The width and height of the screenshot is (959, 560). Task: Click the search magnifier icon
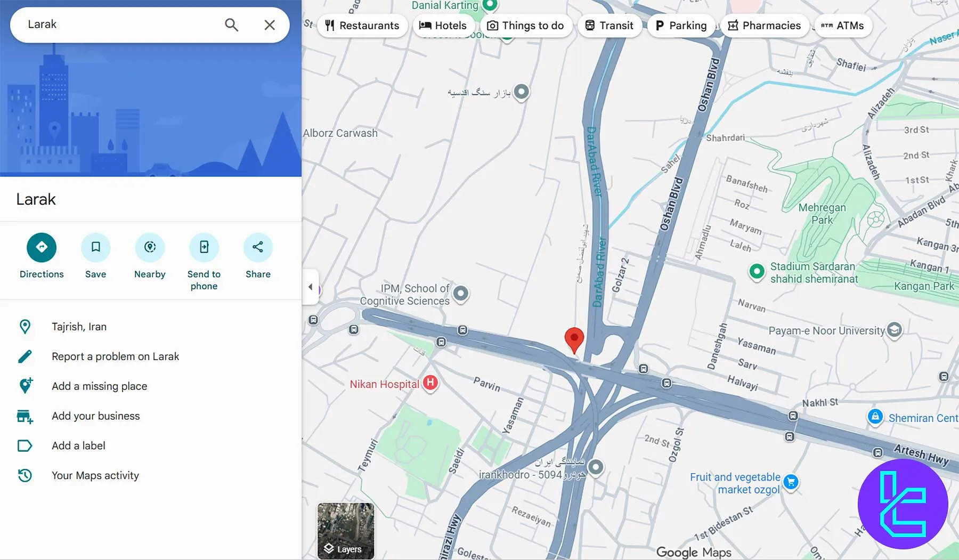[x=231, y=25]
